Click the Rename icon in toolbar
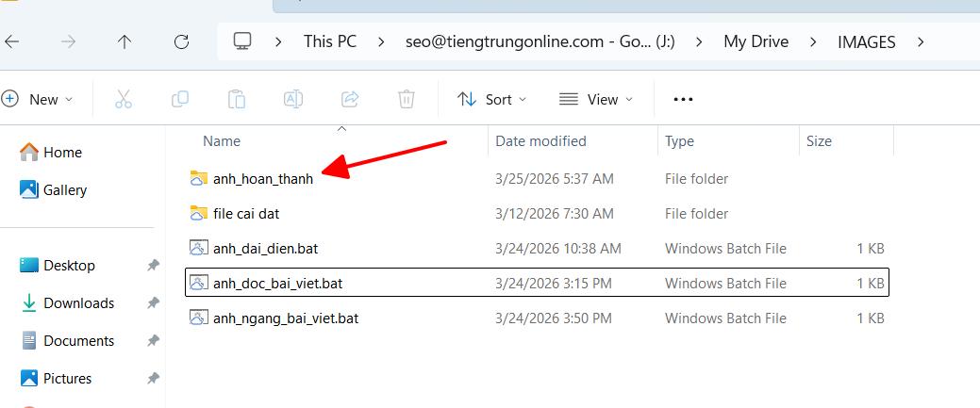The width and height of the screenshot is (980, 408). (293, 99)
